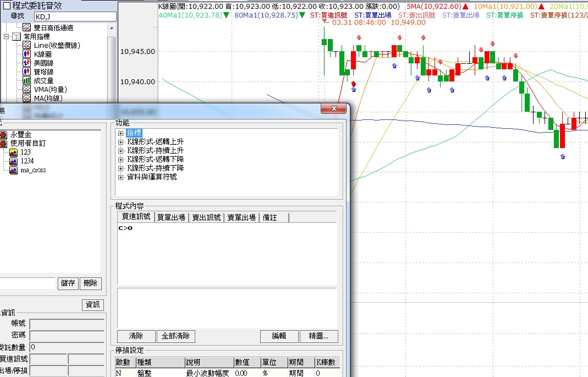Click the indicator list scroll-up arrow
Viewport: 588px width, 377px height.
[111, 28]
